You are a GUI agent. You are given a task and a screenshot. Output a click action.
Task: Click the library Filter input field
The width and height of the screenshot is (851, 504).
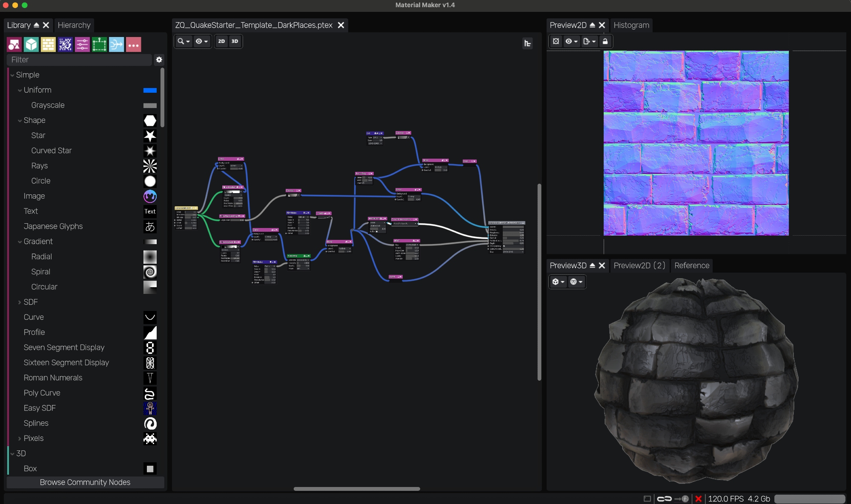click(79, 60)
